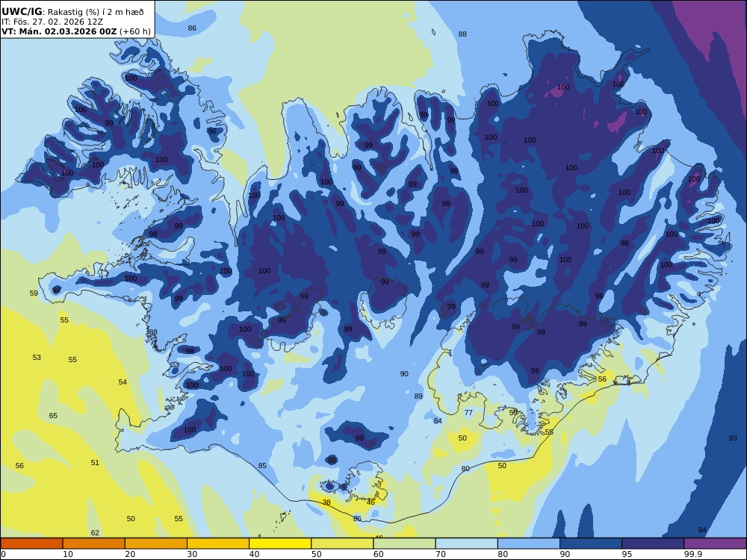The height and width of the screenshot is (560, 747).
Task: Click the '77' value on the map
Action: click(x=468, y=412)
